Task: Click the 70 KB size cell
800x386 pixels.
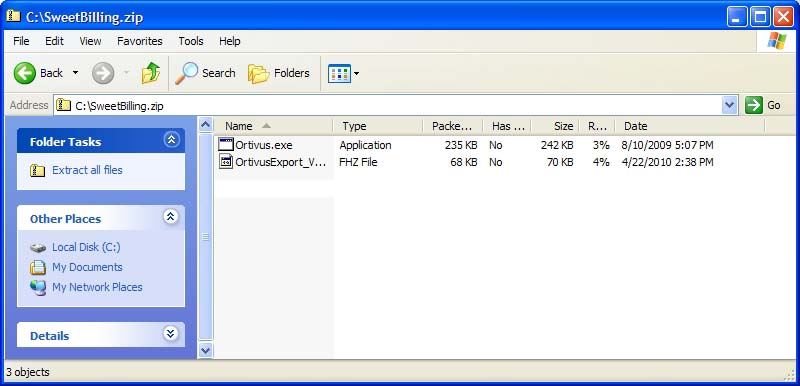Action: click(560, 163)
